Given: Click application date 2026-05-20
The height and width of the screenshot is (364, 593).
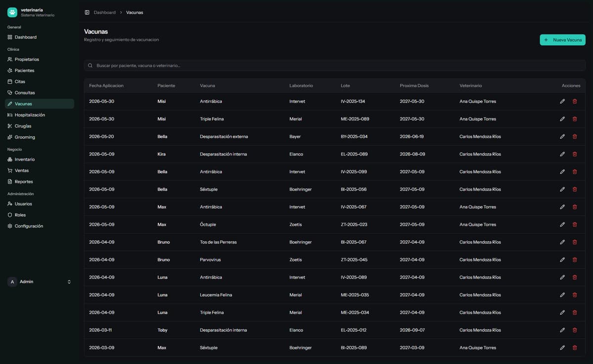Looking at the screenshot, I should tap(101, 136).
